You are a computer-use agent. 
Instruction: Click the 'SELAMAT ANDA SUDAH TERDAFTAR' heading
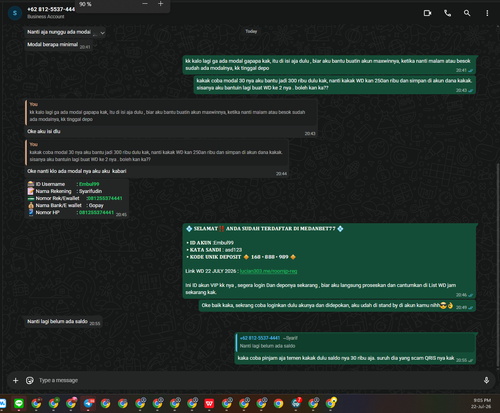pos(265,229)
